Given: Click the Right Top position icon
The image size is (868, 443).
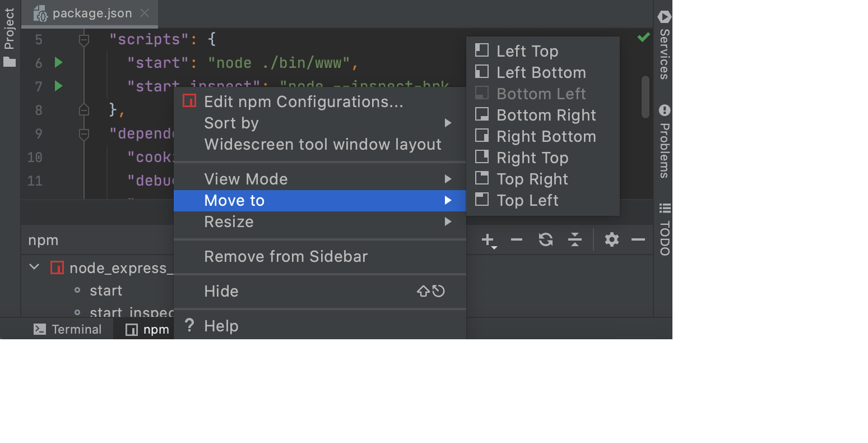Looking at the screenshot, I should point(482,156).
